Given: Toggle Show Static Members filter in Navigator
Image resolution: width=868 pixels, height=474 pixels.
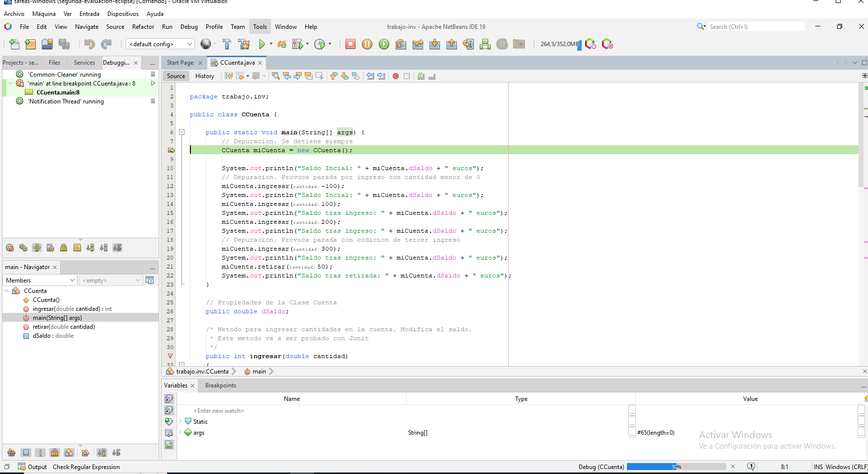Looking at the screenshot, I should (x=40, y=453).
